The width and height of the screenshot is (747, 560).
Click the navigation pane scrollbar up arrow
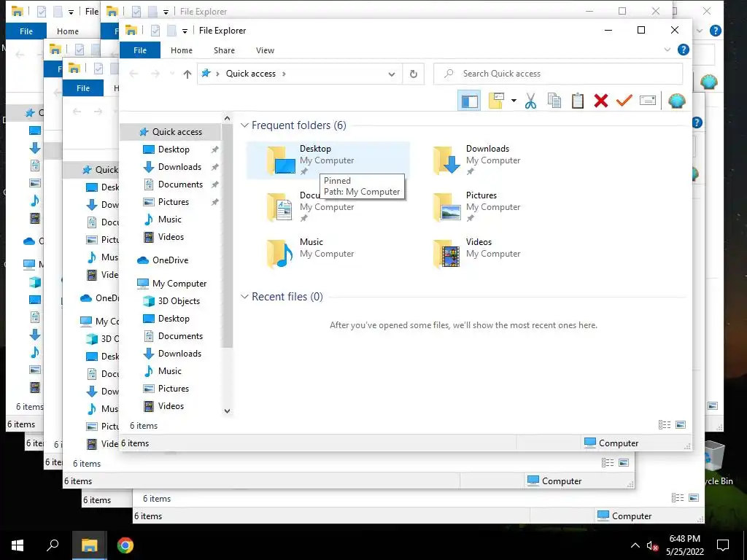tap(228, 118)
